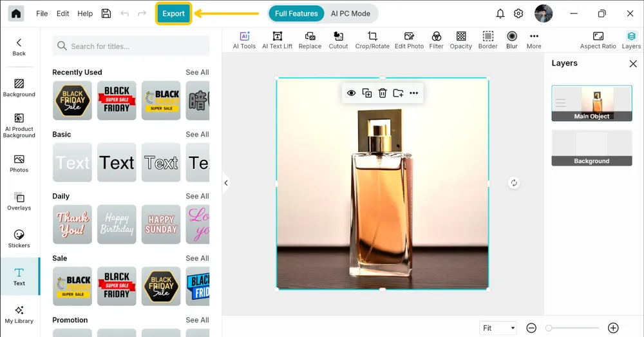Image resolution: width=644 pixels, height=337 pixels.
Task: Open the Edit menu
Action: tap(63, 14)
